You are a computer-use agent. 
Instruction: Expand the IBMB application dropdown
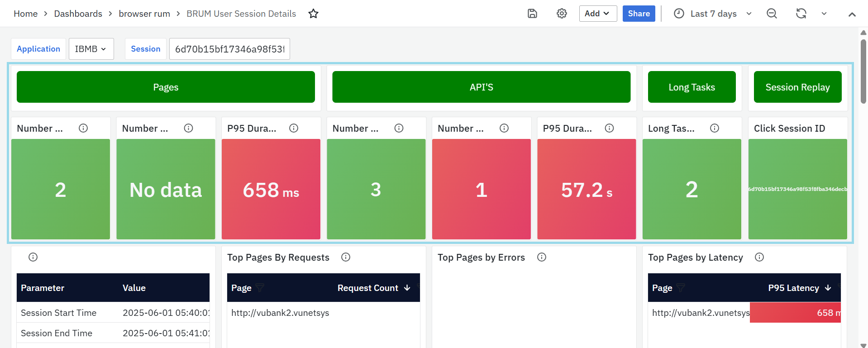pos(91,49)
